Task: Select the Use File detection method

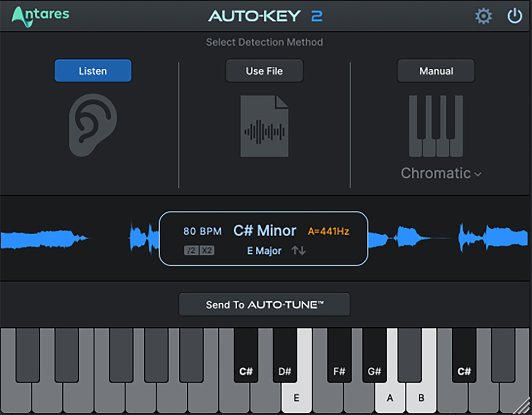Action: tap(264, 71)
